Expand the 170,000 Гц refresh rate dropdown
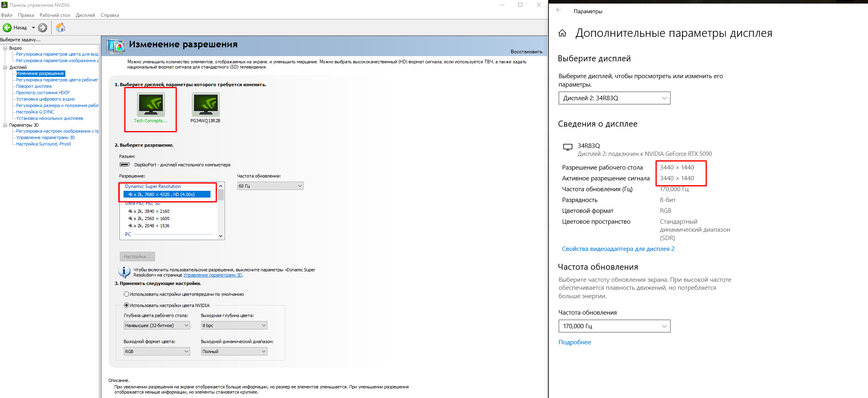The height and width of the screenshot is (398, 868). point(614,326)
